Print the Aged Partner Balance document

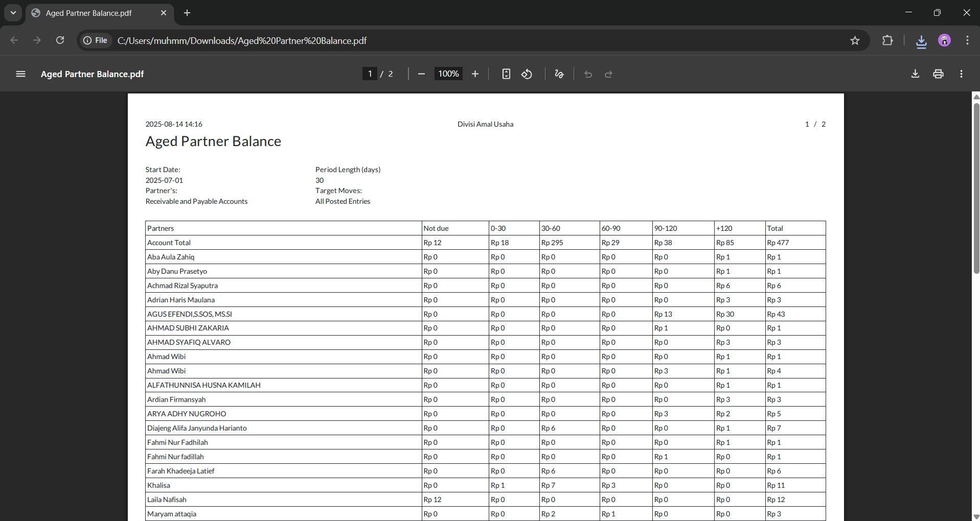tap(938, 74)
